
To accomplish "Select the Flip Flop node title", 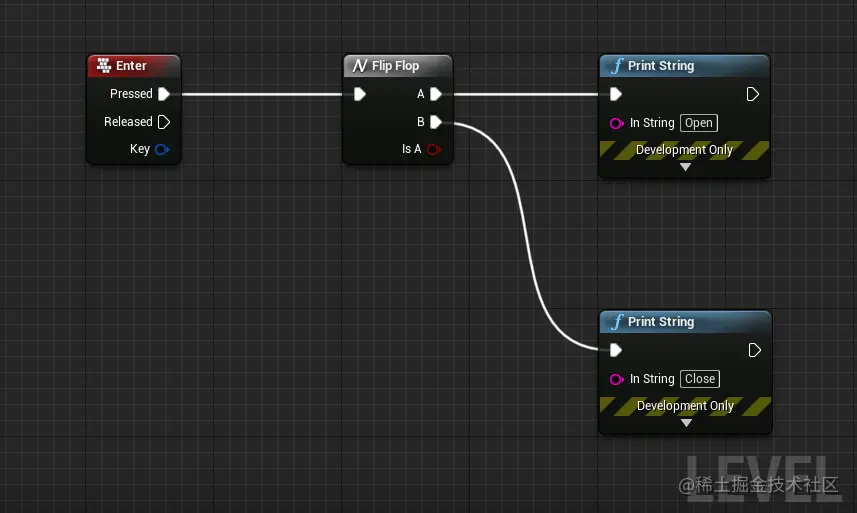I will tap(396, 66).
